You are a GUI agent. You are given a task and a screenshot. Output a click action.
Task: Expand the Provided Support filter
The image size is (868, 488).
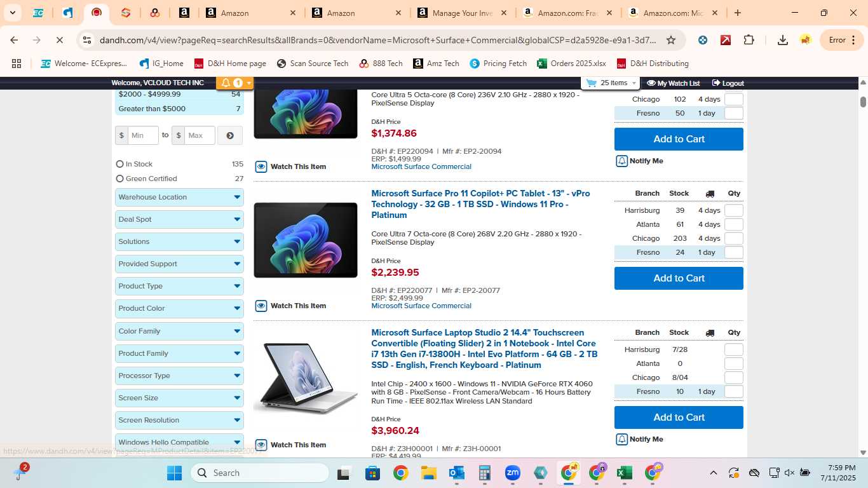tap(179, 264)
